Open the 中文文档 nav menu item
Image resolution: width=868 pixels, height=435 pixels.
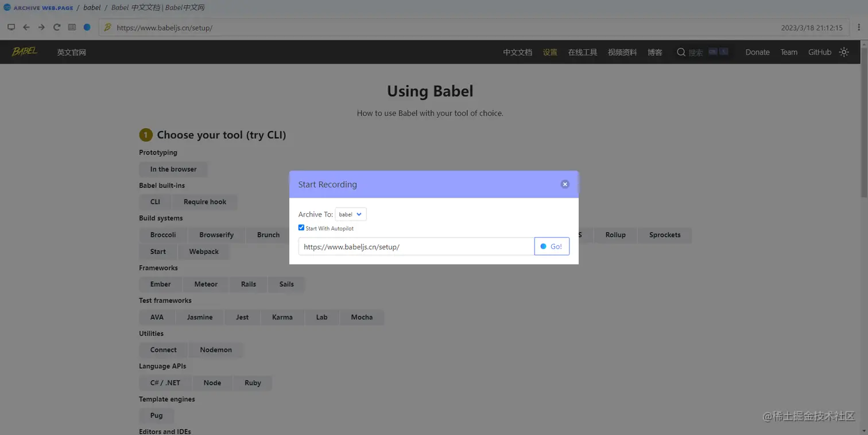[x=517, y=52]
